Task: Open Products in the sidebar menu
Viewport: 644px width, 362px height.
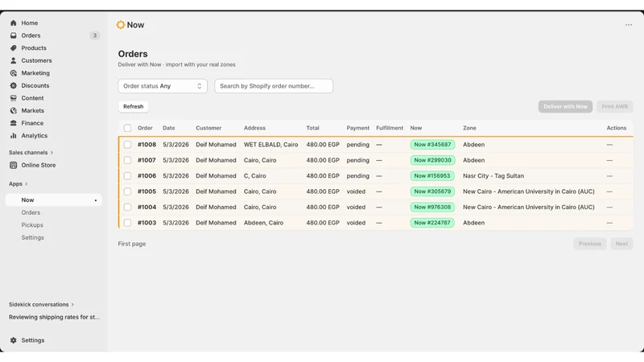Action: click(x=34, y=48)
